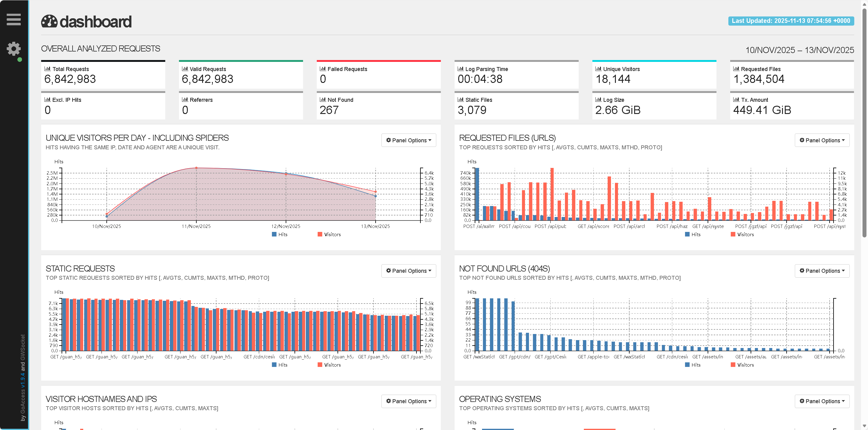Open the hamburger menu in the sidebar
Screen dimensions: 868x430
tap(13, 20)
